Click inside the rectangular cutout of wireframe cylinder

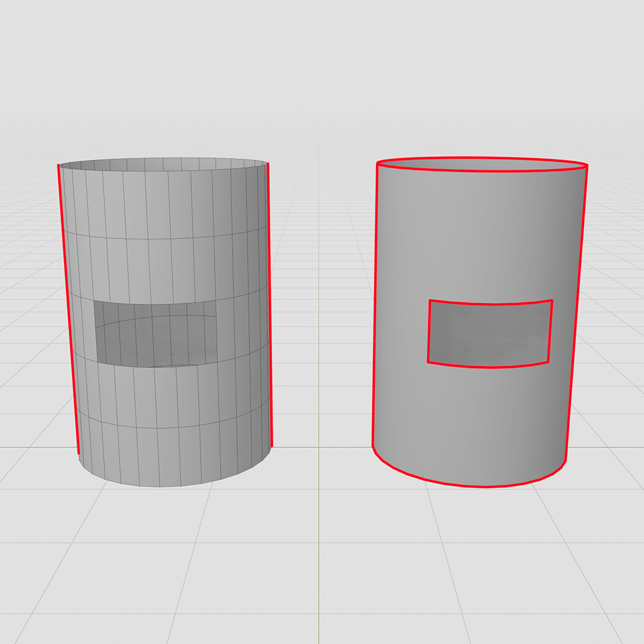(154, 333)
